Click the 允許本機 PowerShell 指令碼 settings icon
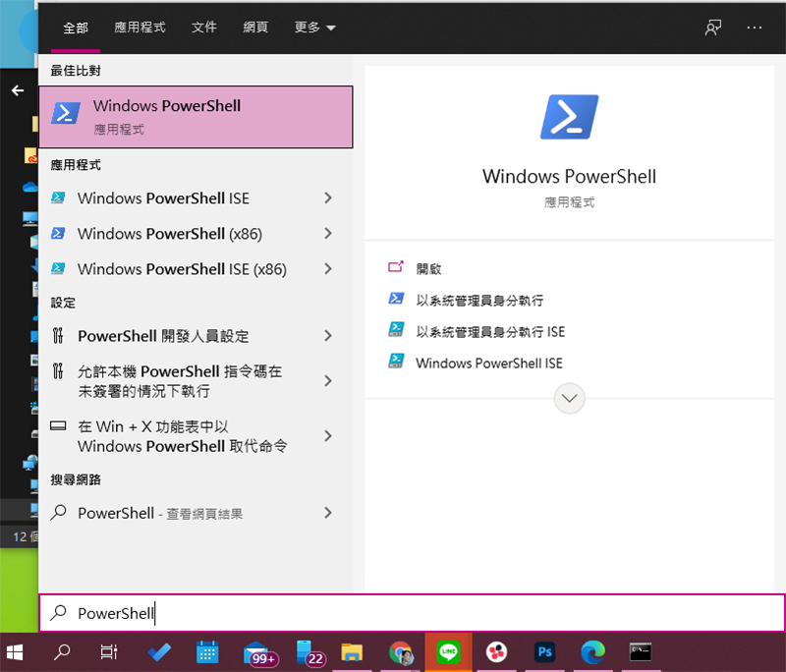The width and height of the screenshot is (786, 672). (58, 371)
